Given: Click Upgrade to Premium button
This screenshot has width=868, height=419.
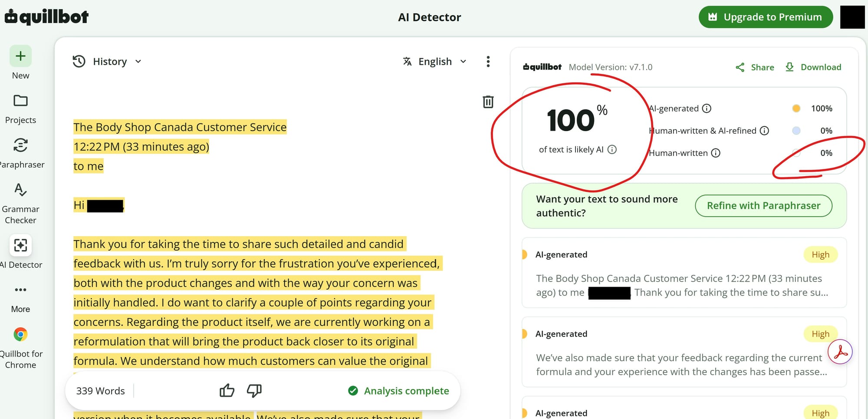Looking at the screenshot, I should [x=766, y=17].
